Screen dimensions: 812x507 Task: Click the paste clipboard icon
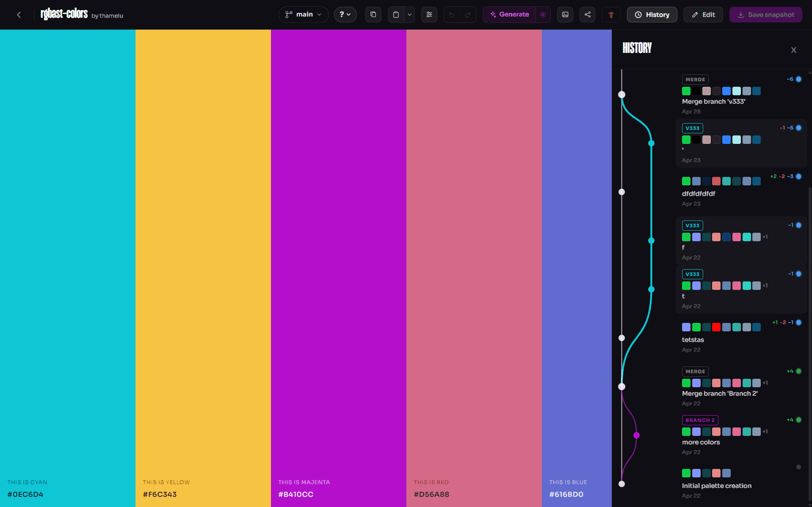click(396, 14)
